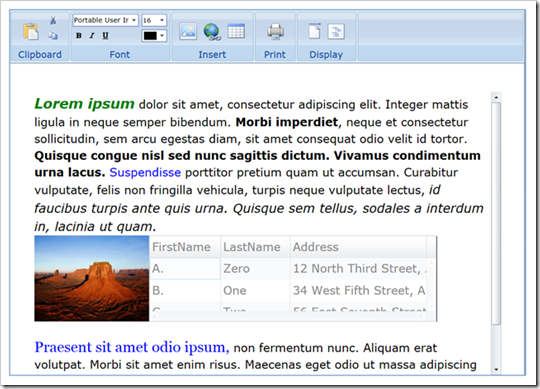Click the scroll down arrow

click(496, 369)
